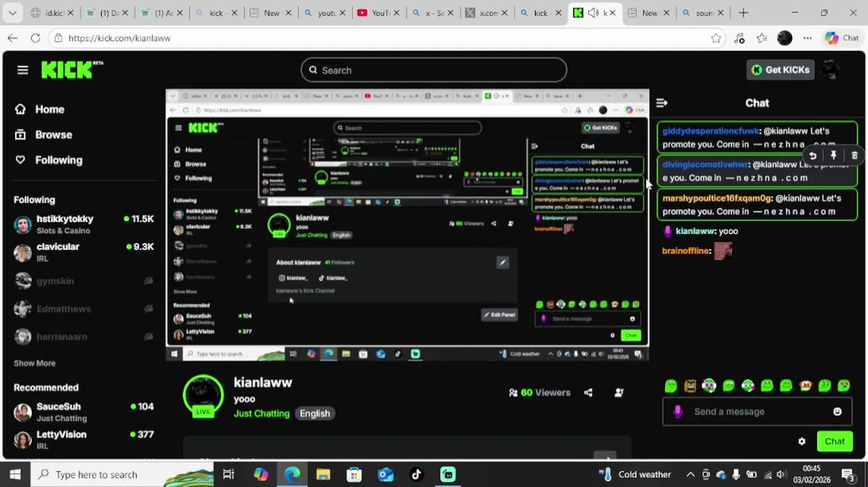Click the green Chat send button
The width and height of the screenshot is (868, 487).
[835, 442]
